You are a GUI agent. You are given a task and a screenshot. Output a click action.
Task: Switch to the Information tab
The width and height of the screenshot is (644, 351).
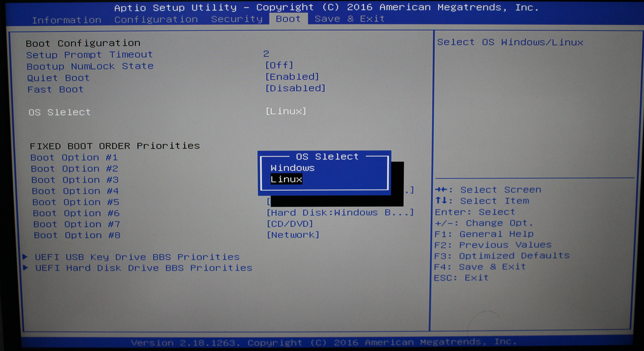(66, 20)
